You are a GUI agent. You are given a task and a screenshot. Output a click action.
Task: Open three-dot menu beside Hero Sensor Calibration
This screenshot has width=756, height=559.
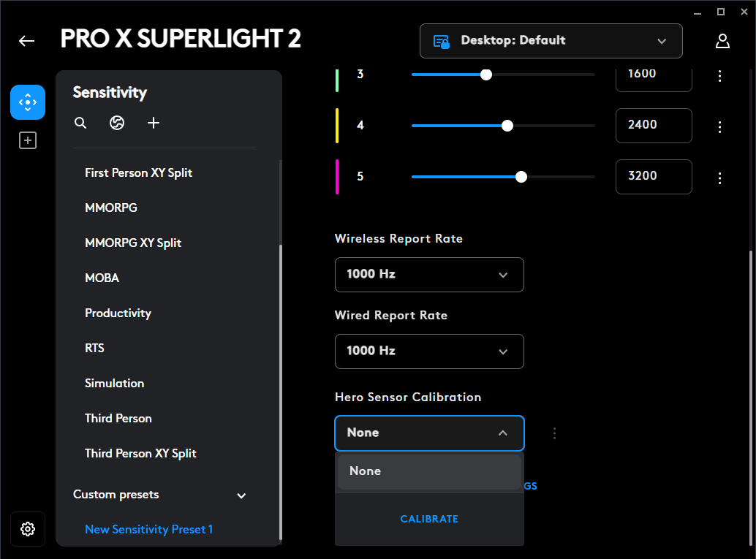(554, 433)
